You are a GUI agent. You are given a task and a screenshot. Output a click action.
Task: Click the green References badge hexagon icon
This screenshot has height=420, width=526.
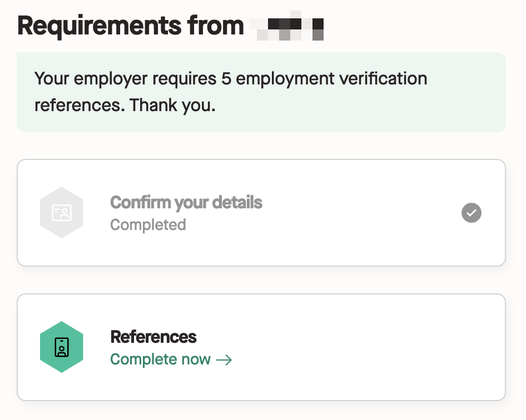click(61, 347)
